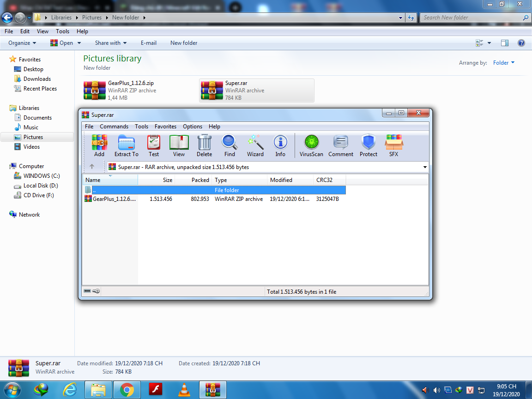The width and height of the screenshot is (532, 399).
Task: Start VirusScan on the archive
Action: (x=311, y=145)
